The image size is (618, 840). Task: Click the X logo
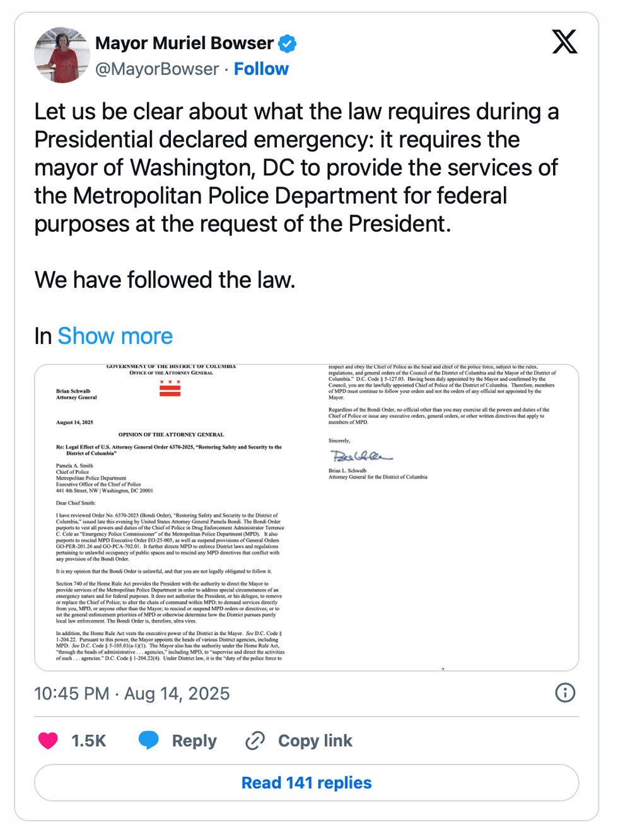coord(564,42)
